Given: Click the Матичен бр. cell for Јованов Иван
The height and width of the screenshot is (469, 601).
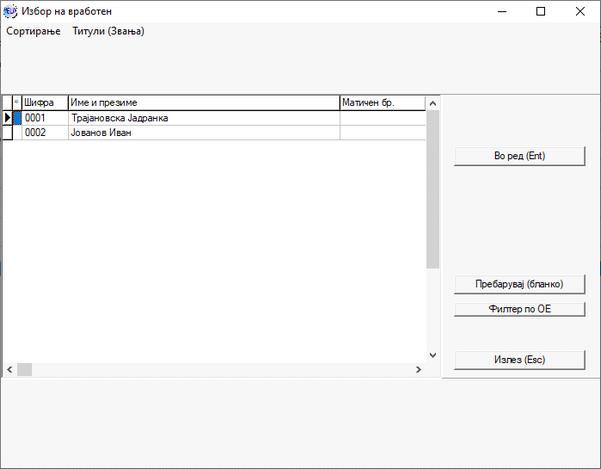Looking at the screenshot, I should click(x=383, y=133).
